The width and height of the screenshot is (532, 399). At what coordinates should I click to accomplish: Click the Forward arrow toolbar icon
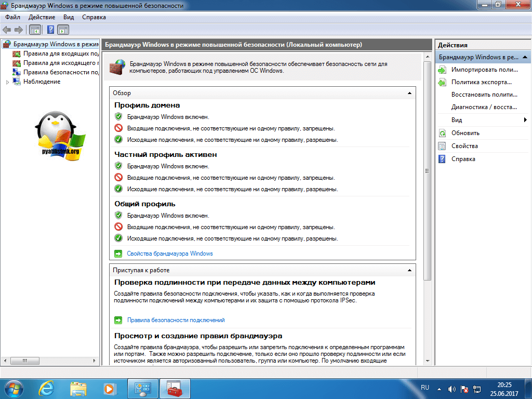click(x=19, y=30)
